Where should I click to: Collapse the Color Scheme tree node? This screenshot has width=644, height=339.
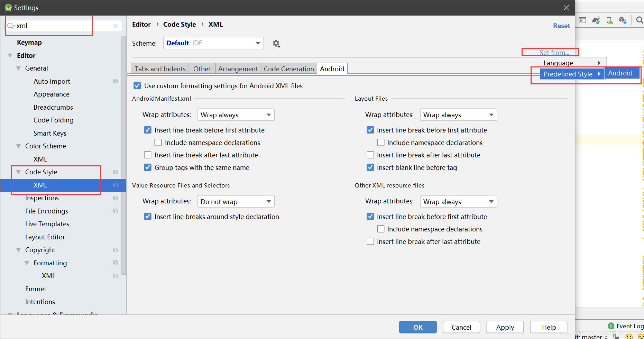click(19, 146)
